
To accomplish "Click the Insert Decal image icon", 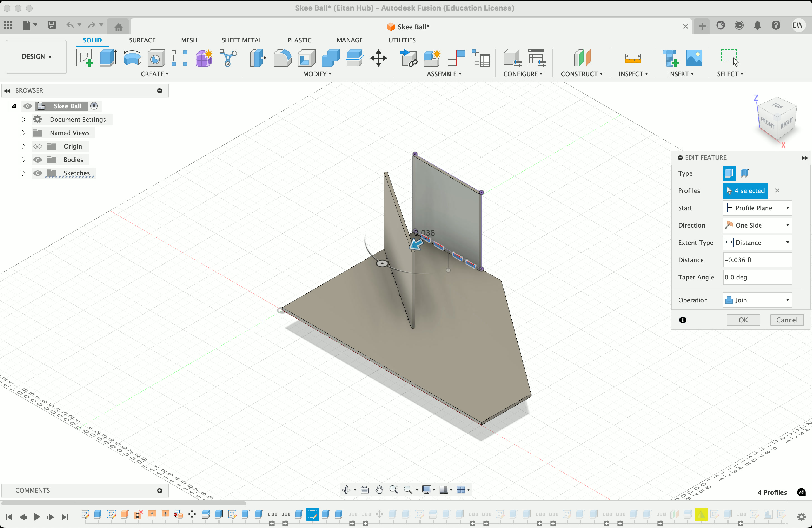I will coord(694,58).
